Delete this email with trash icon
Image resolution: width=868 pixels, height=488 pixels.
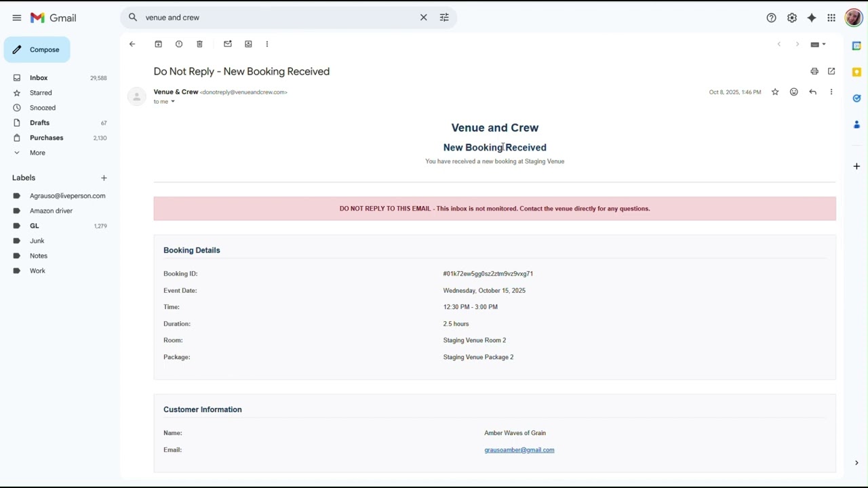pos(199,44)
